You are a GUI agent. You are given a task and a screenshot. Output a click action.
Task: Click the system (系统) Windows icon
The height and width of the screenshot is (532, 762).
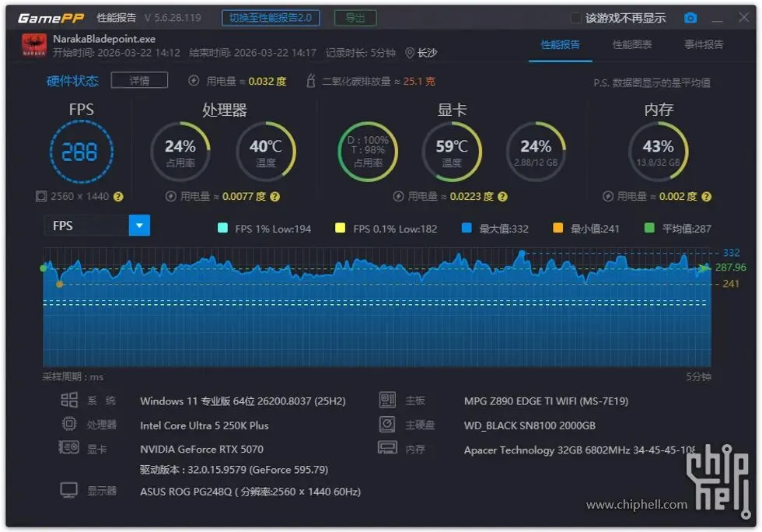69,401
